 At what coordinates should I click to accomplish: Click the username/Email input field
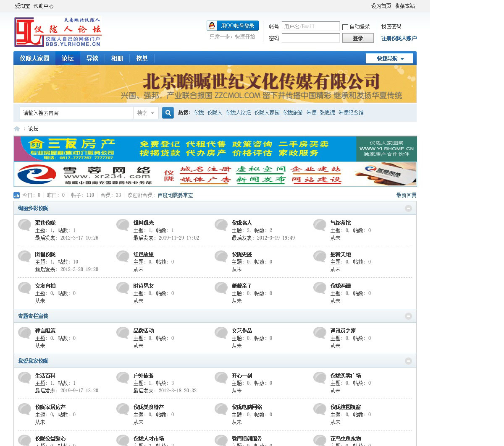click(310, 26)
